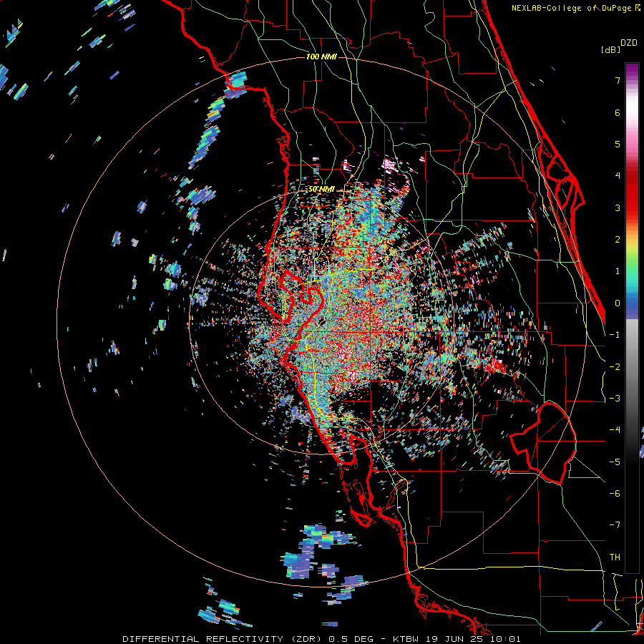644x644 pixels.
Task: Click the TH label on the colorbar
Action: click(x=615, y=557)
